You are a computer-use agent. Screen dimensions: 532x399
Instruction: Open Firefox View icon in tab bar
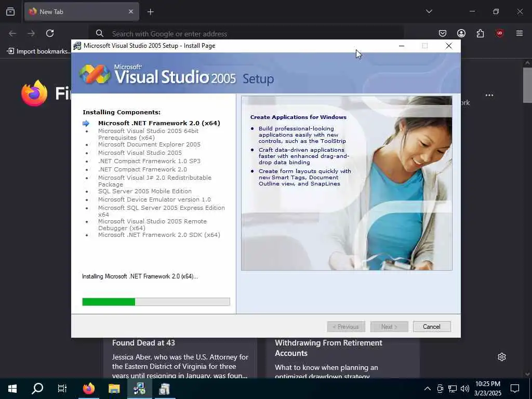[10, 11]
